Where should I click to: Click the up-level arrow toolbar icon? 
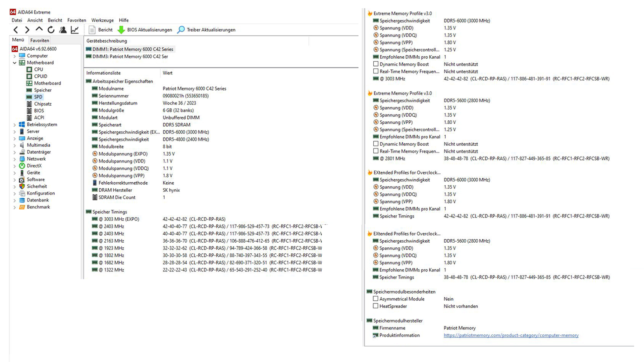(39, 29)
